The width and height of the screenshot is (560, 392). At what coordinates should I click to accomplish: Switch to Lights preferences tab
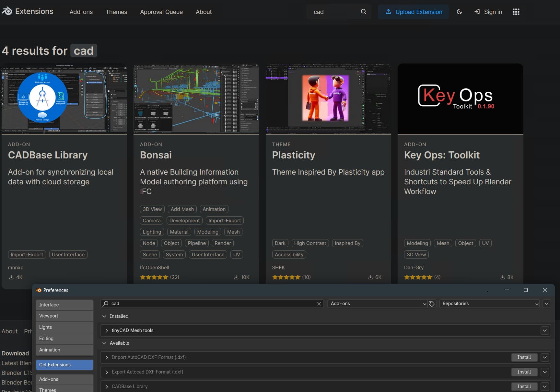64,327
